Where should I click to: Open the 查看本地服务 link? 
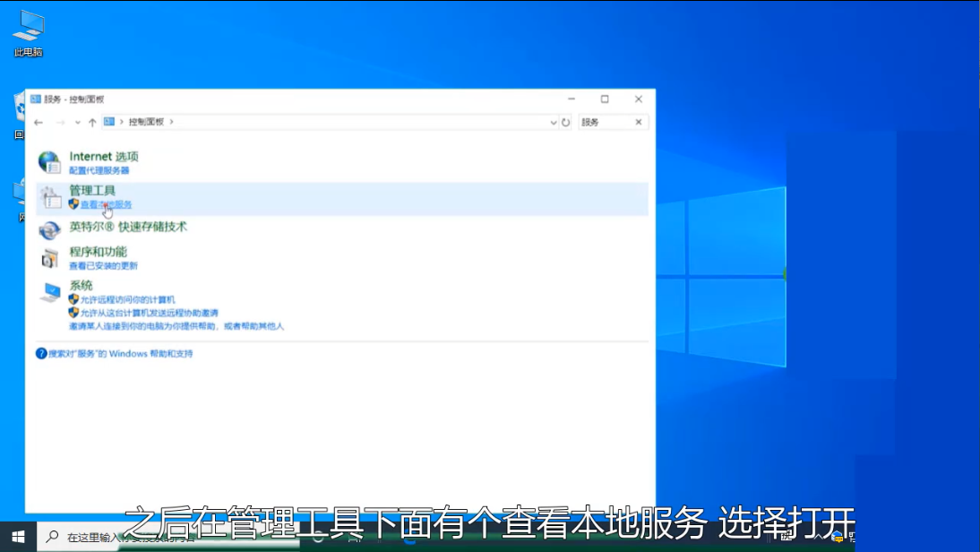[106, 205]
